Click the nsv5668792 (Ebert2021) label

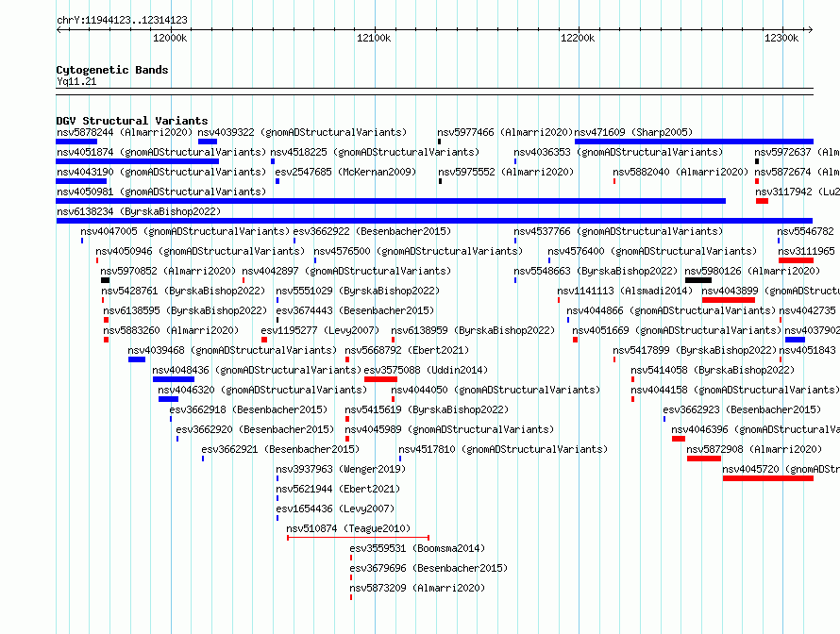407,350
